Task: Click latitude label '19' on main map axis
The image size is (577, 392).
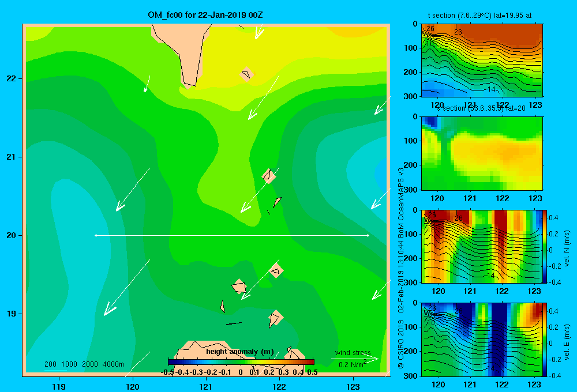Action: (x=12, y=314)
